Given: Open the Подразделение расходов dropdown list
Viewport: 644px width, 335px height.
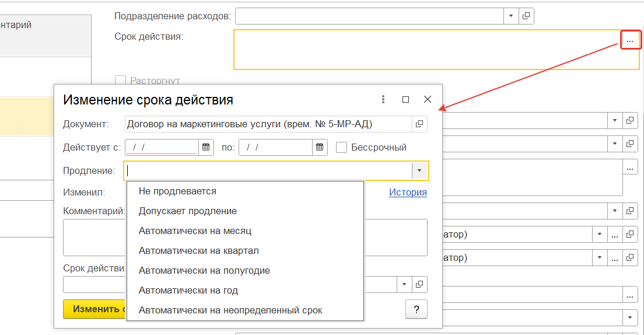Looking at the screenshot, I should pyautogui.click(x=511, y=16).
